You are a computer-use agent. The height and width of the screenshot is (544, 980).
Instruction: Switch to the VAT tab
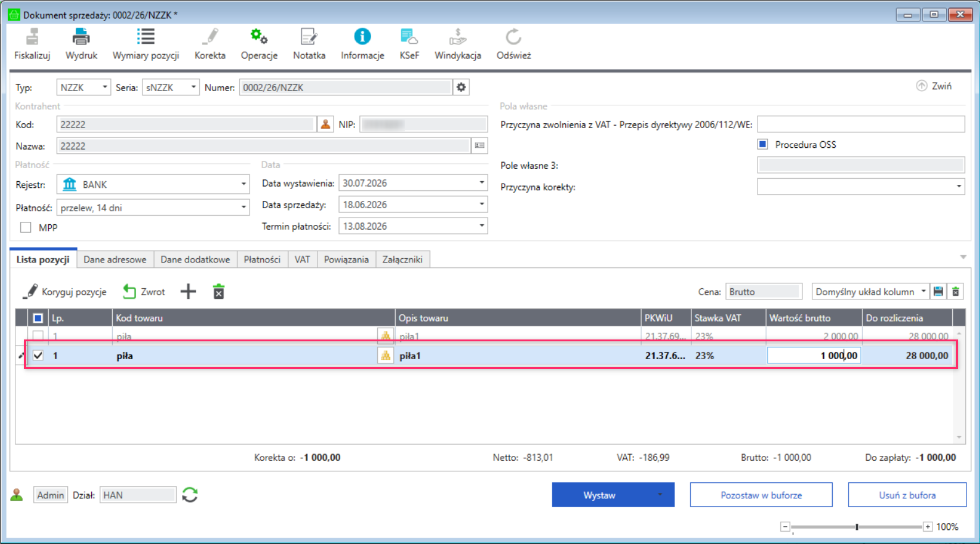click(302, 259)
